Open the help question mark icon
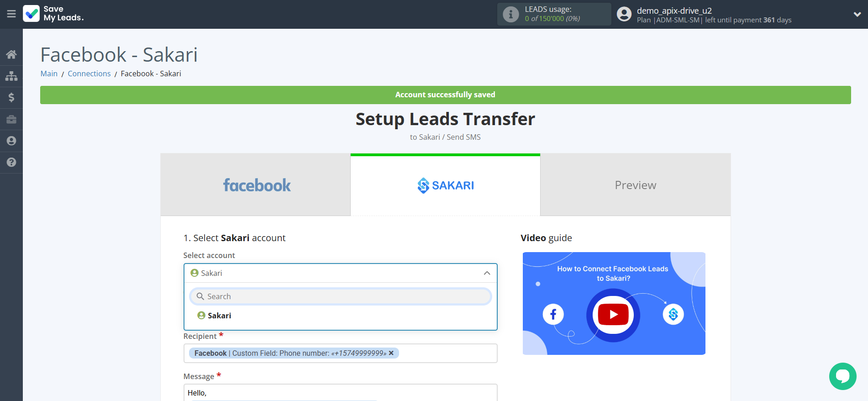This screenshot has width=868, height=401. [11, 162]
